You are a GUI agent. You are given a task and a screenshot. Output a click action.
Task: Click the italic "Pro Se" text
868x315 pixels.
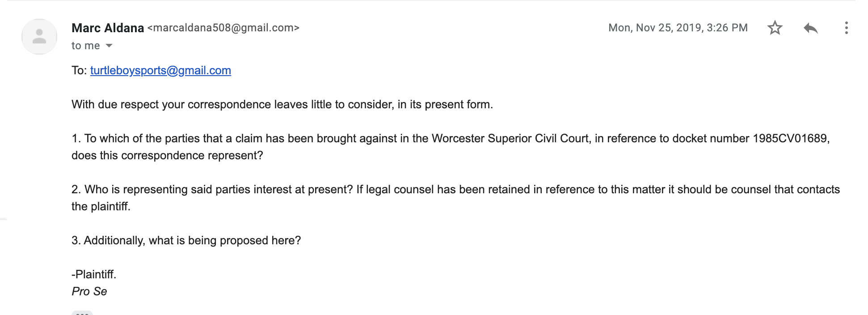pyautogui.click(x=89, y=292)
